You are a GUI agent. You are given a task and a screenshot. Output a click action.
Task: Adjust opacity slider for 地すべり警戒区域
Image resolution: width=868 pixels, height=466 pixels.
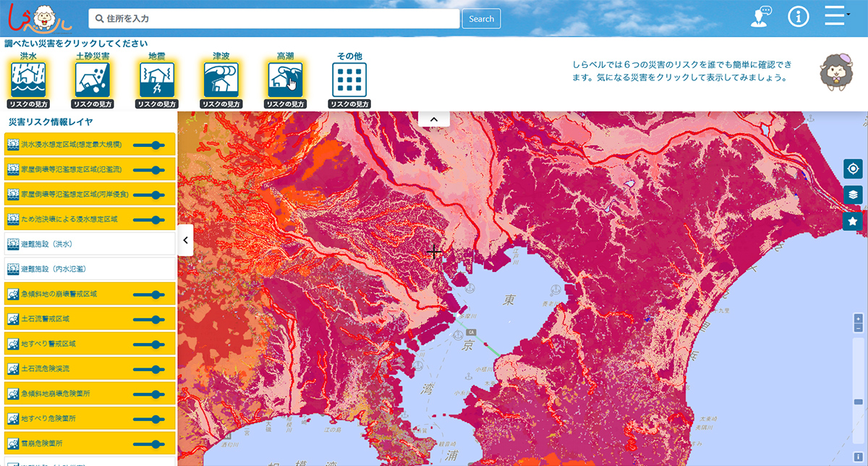tap(149, 344)
